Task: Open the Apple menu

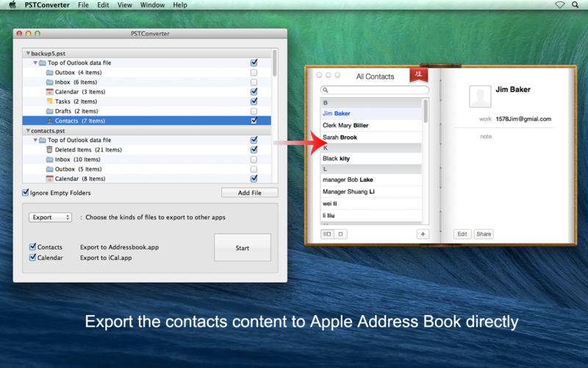Action: click(x=12, y=5)
